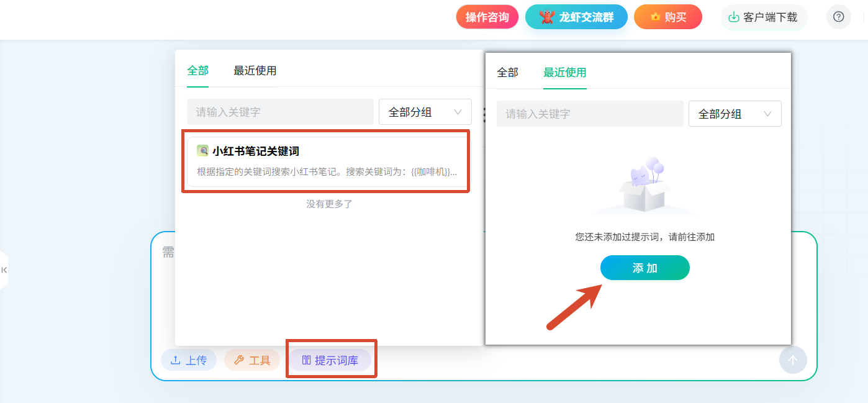The width and height of the screenshot is (868, 403).
Task: Select the 小红书笔记关键词 prompt title
Action: click(256, 151)
